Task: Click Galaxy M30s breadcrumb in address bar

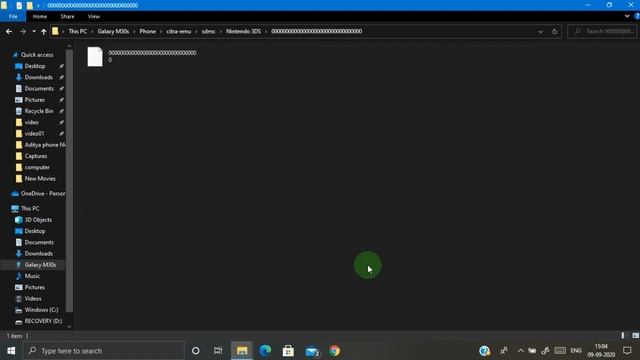Action: tap(113, 31)
